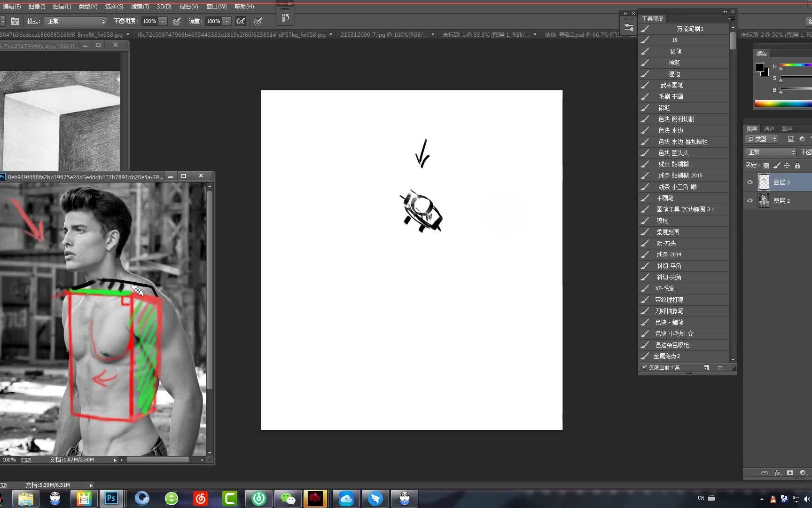812x508 pixels.
Task: Lock transparent pixels icon
Action: pyautogui.click(x=766, y=166)
